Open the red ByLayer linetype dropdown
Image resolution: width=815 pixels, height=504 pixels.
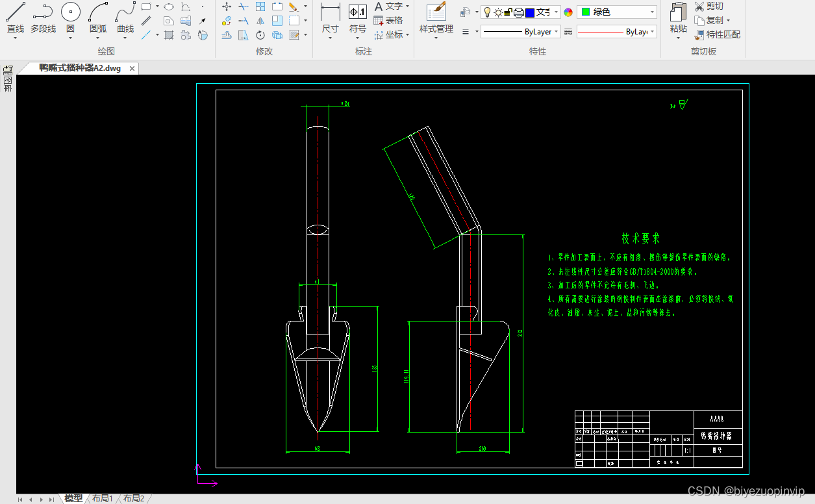click(x=617, y=31)
